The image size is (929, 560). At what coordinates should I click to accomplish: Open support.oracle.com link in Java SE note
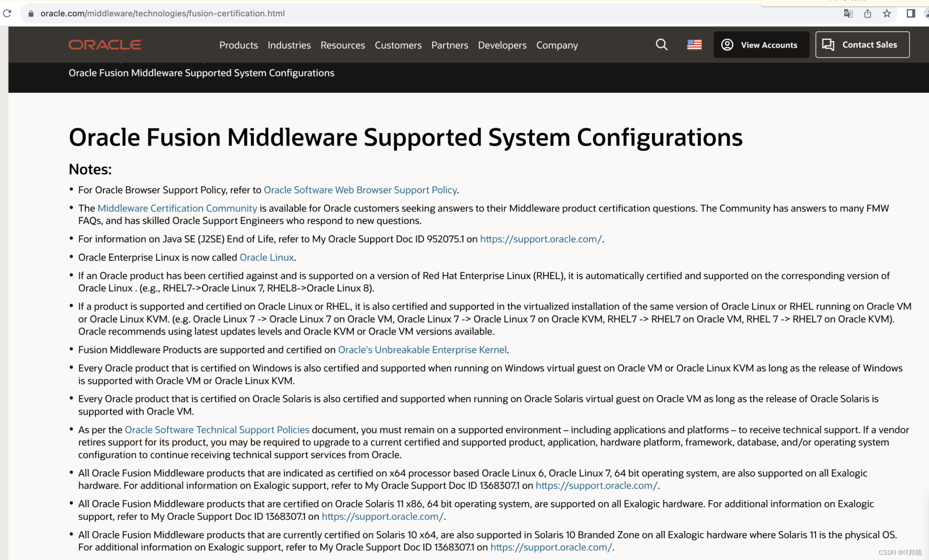(541, 239)
